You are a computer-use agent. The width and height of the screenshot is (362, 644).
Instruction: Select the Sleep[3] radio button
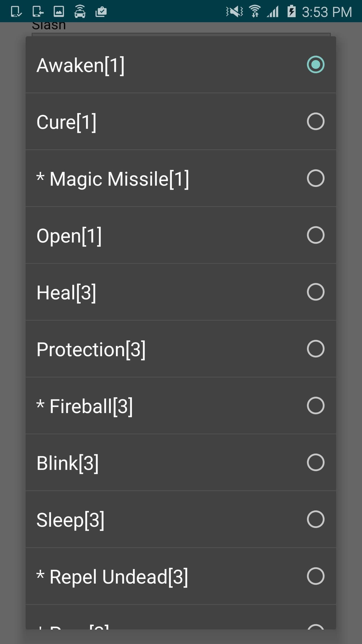[x=315, y=519]
